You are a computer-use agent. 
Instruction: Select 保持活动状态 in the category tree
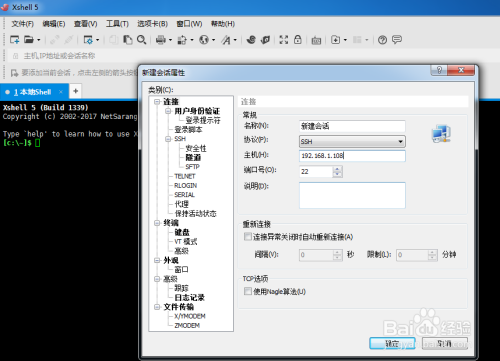pyautogui.click(x=196, y=213)
